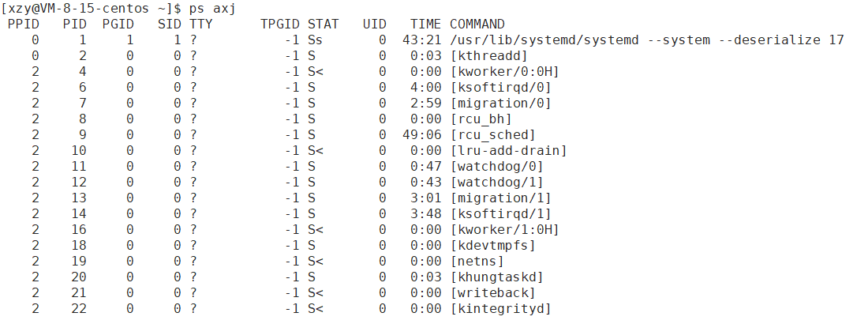This screenshot has width=868, height=324.
Task: Select the [lru-add-drain] process name
Action: 508,150
